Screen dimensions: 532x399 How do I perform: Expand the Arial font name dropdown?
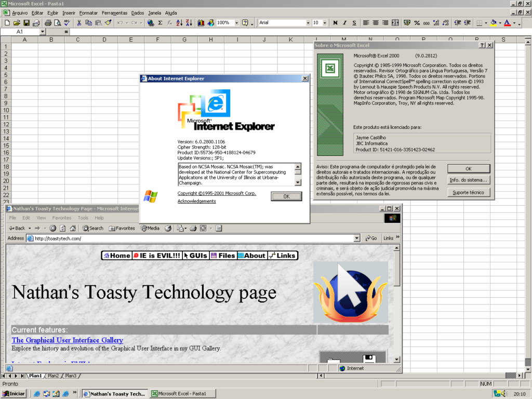[307, 23]
